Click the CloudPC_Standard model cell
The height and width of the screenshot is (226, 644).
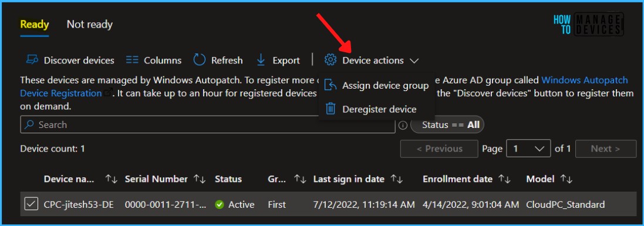click(x=565, y=204)
